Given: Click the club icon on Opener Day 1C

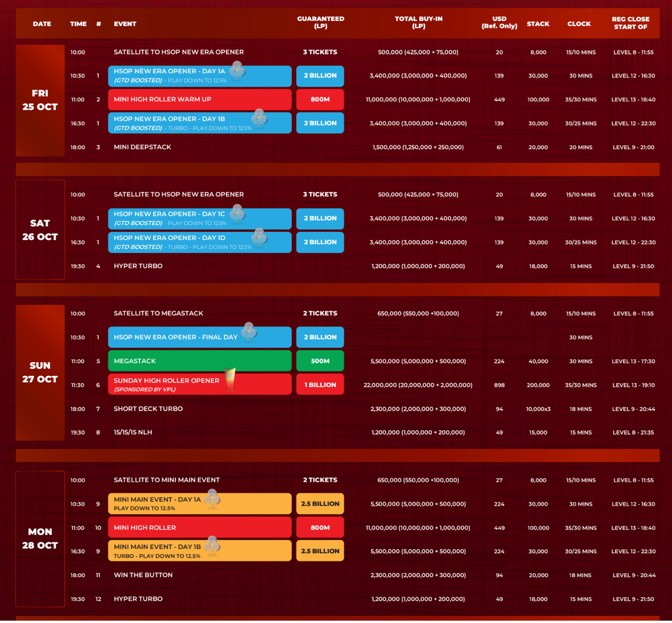Looking at the screenshot, I should pos(237,214).
